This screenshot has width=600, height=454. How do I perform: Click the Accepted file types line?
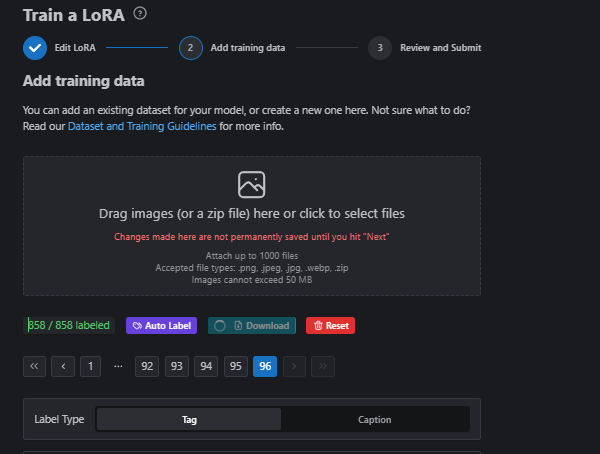point(252,268)
